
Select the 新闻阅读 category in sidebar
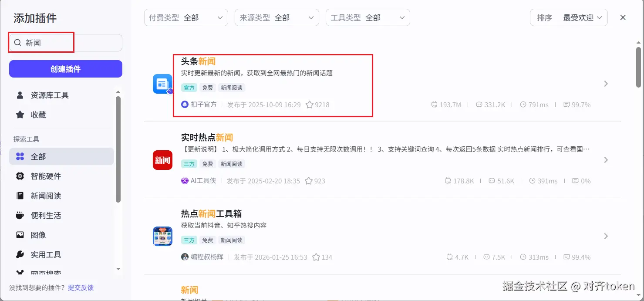[61, 196]
